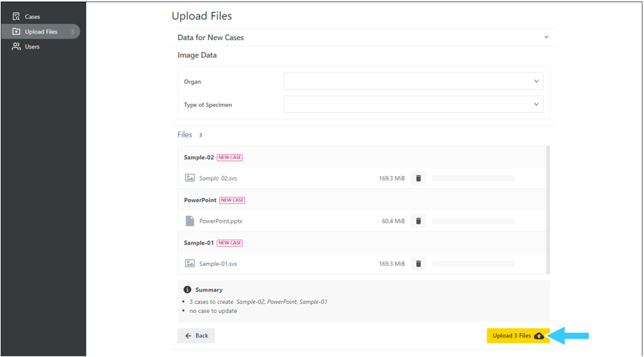Click the 169.3 MiB size of Sample-02.svs

pyautogui.click(x=392, y=178)
